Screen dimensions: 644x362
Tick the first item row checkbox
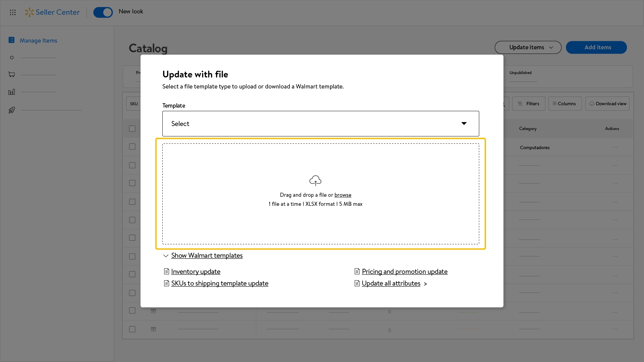(x=132, y=147)
